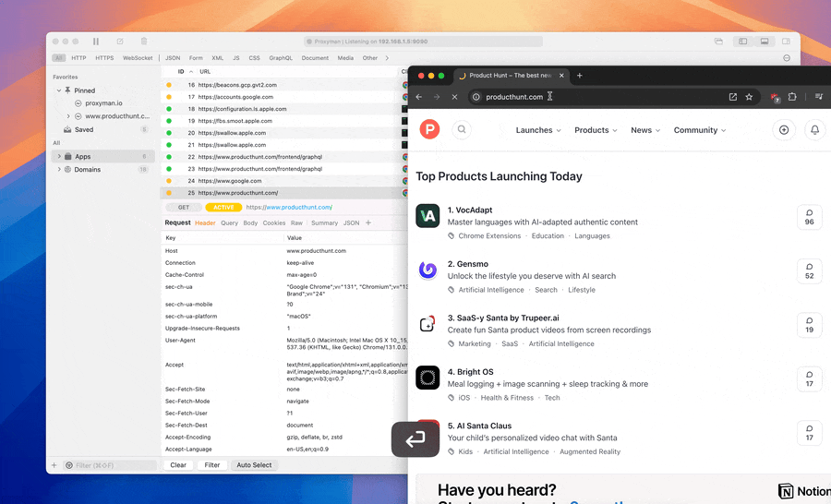
Task: Open SaaS-y Santa by Trupeer.ai
Action: coord(503,318)
